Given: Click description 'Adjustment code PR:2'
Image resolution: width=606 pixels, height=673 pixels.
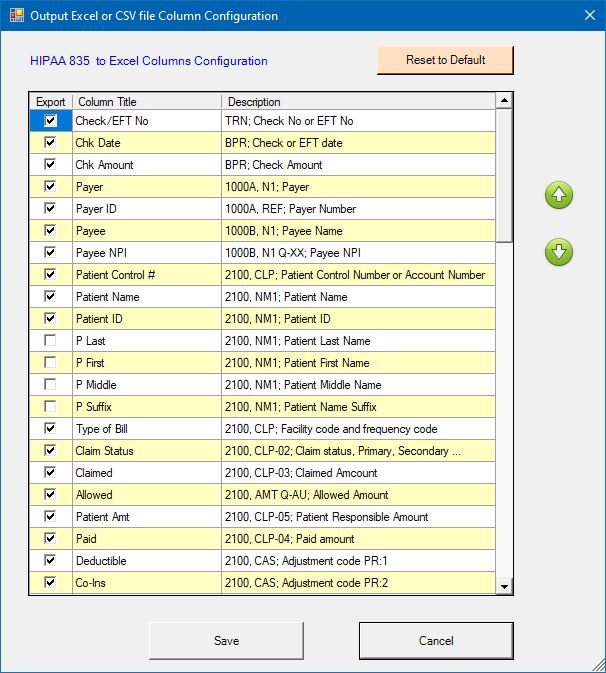Looking at the screenshot, I should point(335,583).
